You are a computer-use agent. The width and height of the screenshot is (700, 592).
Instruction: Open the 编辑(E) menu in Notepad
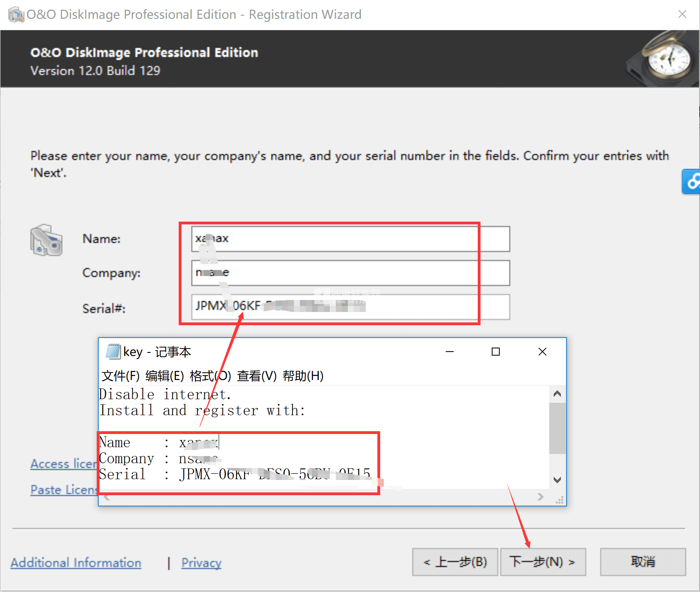[165, 376]
